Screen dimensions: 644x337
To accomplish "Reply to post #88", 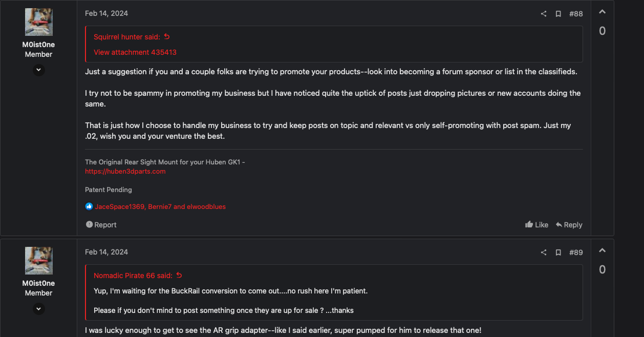I will click(569, 225).
